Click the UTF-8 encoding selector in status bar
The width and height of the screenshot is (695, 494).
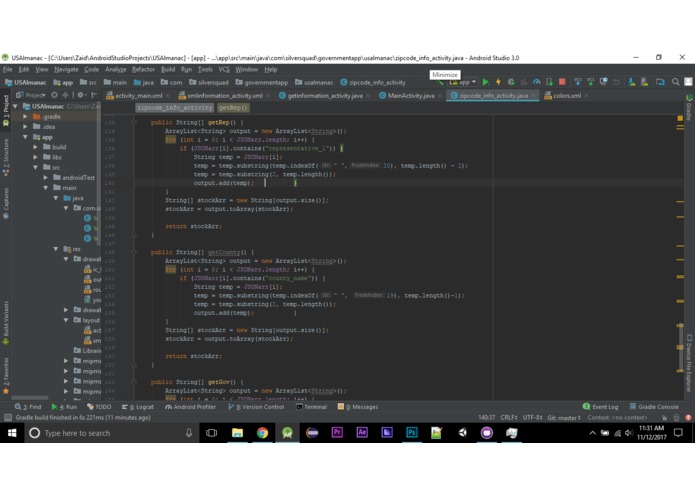532,417
